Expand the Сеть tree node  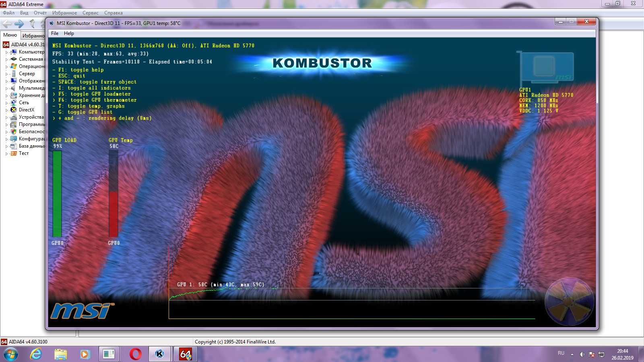click(x=6, y=103)
